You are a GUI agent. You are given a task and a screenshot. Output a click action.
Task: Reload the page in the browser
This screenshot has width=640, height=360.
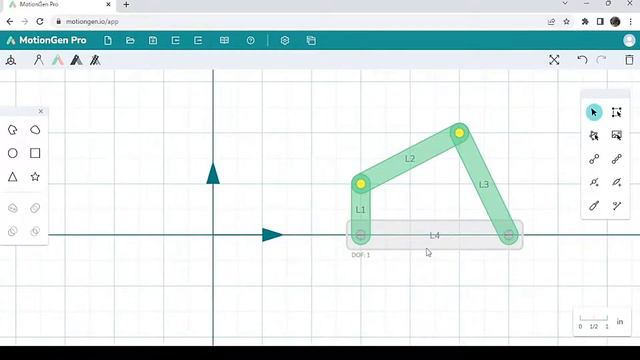tap(40, 21)
